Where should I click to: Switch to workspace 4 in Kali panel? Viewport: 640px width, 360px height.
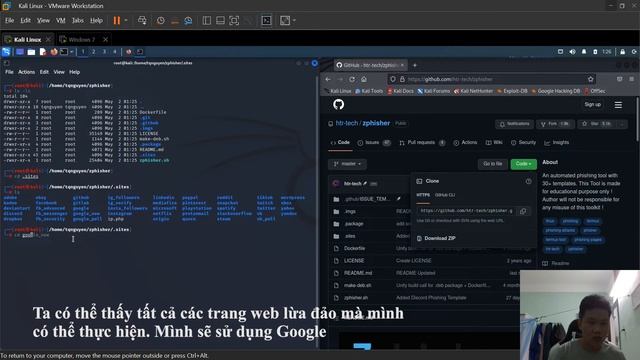(115, 52)
